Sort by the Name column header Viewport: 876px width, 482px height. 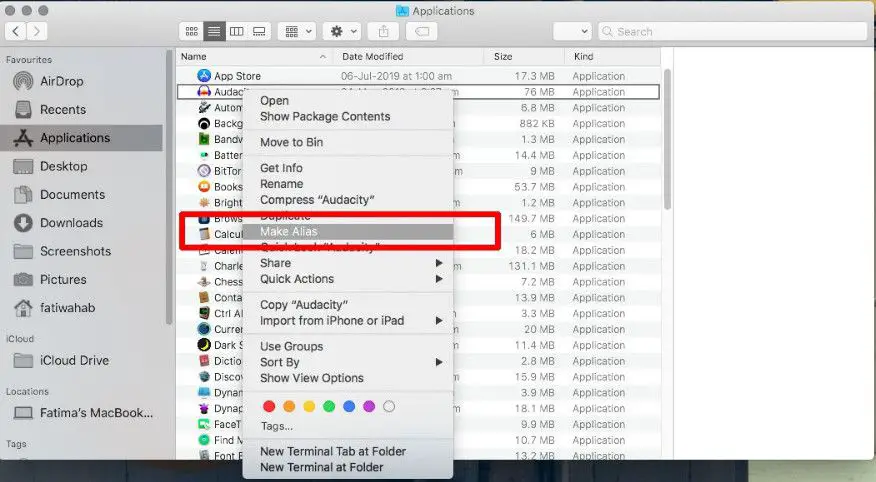254,56
